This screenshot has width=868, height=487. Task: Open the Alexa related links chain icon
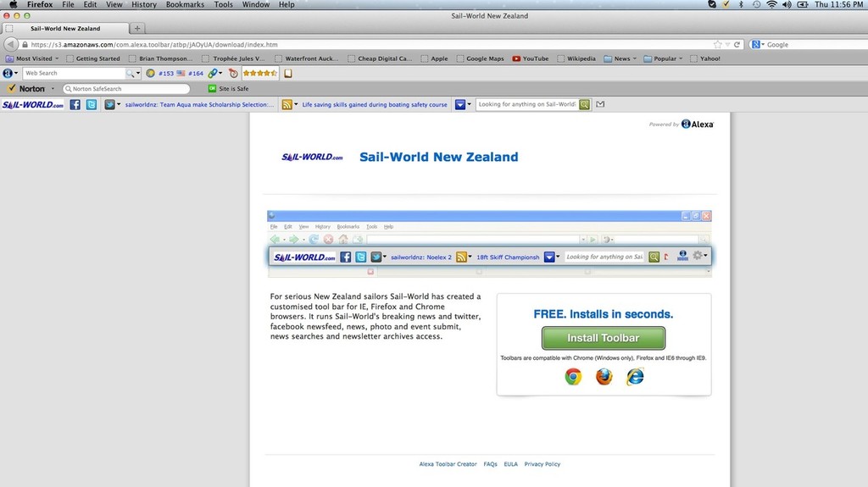point(212,73)
